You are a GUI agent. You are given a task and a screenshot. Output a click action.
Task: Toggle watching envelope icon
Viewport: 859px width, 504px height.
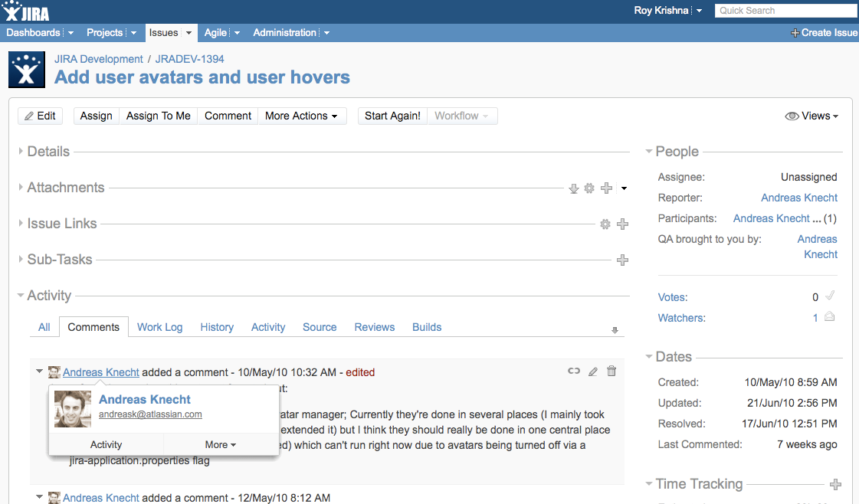click(829, 316)
